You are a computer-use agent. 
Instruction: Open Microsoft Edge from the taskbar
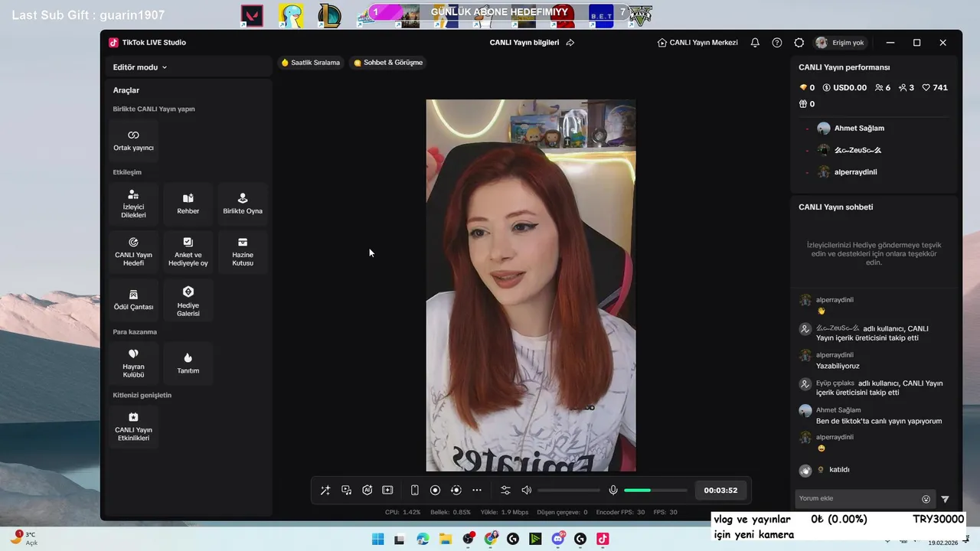pos(423,539)
